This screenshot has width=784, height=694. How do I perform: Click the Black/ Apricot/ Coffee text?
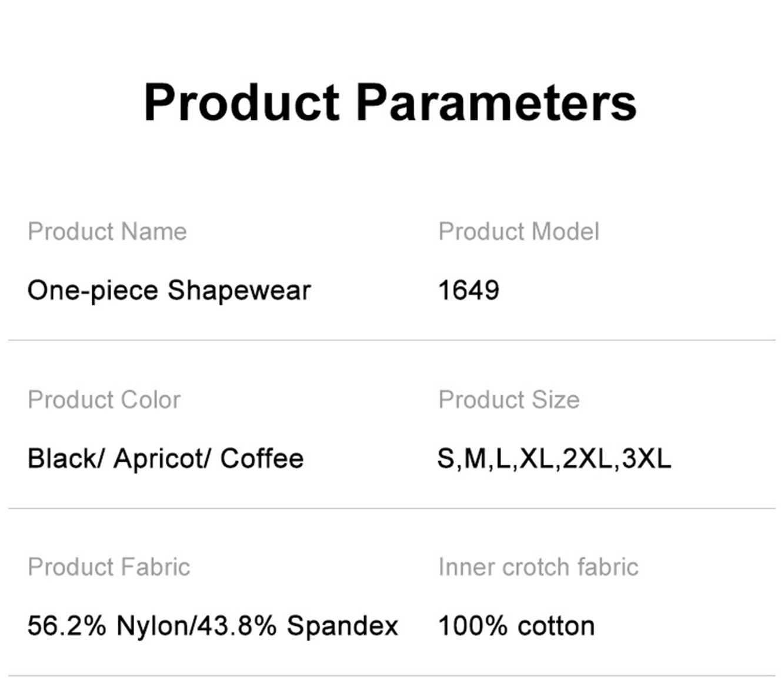tap(165, 459)
